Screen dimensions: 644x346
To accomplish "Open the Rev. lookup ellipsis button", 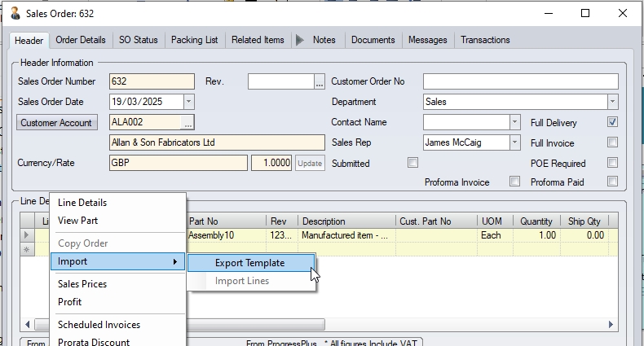I will tap(320, 81).
